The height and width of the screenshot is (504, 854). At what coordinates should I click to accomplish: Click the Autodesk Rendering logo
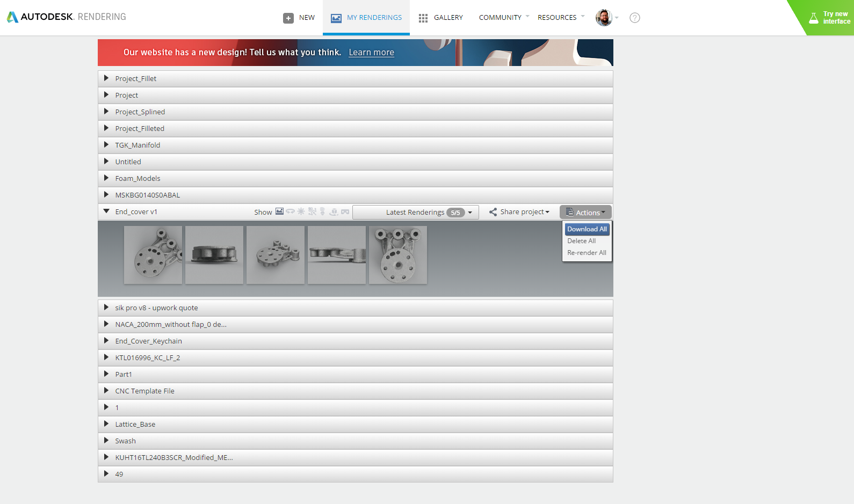(66, 17)
